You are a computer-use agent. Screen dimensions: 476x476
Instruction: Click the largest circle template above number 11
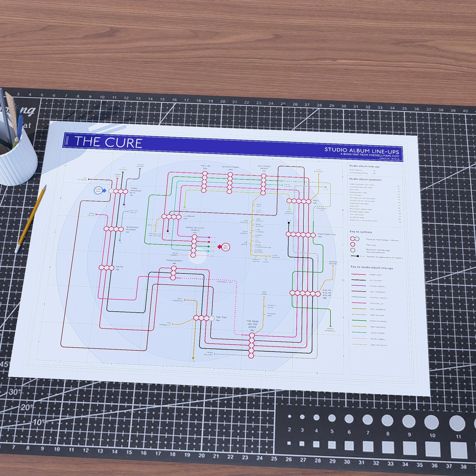pyautogui.click(x=457, y=423)
